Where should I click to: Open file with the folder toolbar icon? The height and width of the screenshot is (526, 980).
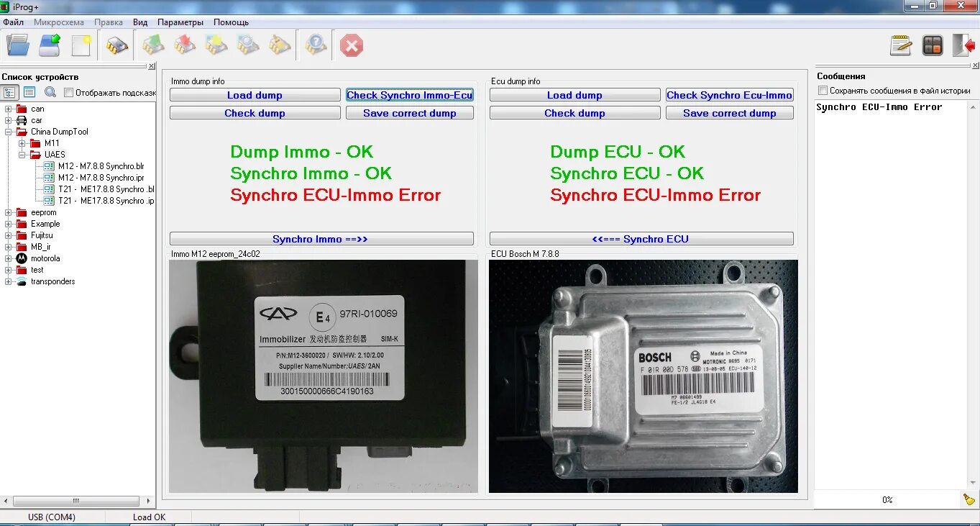[18, 45]
